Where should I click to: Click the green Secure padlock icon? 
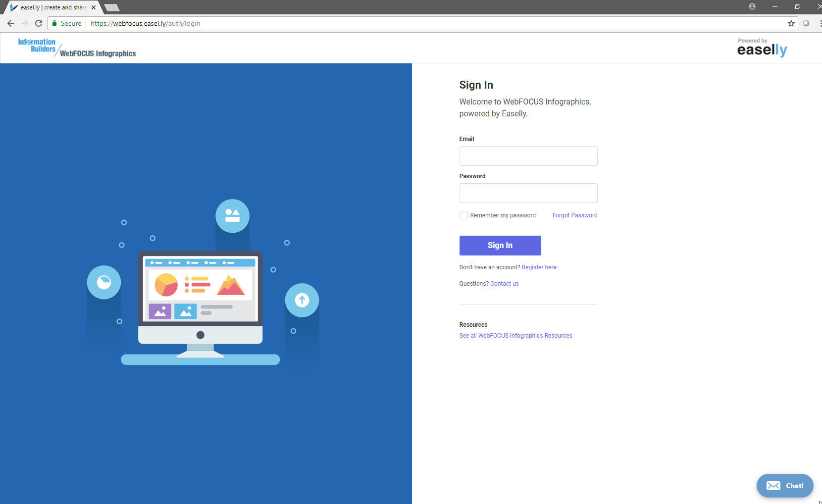pyautogui.click(x=55, y=23)
